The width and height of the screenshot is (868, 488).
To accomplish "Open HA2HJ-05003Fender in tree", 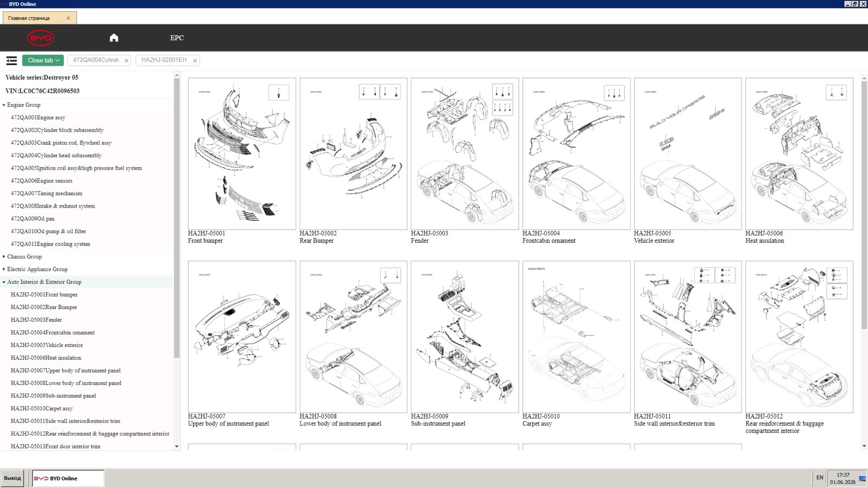I will (x=36, y=320).
